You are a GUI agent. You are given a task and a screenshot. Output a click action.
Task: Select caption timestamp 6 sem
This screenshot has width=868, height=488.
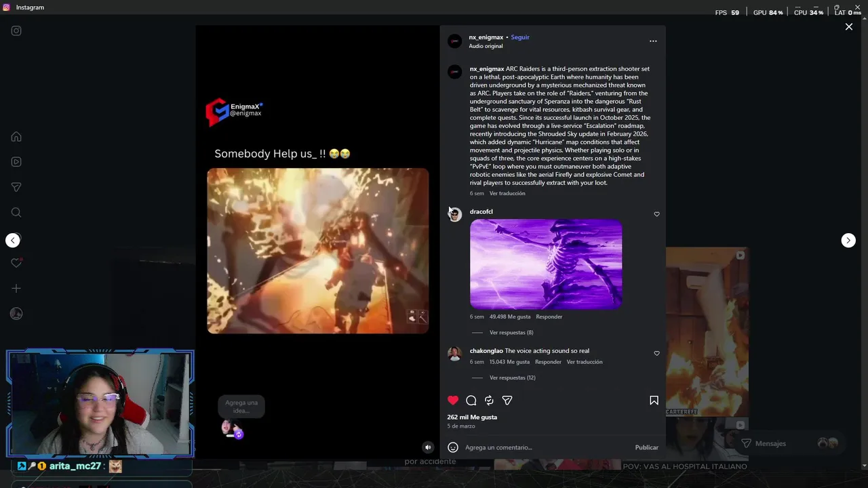coord(477,193)
